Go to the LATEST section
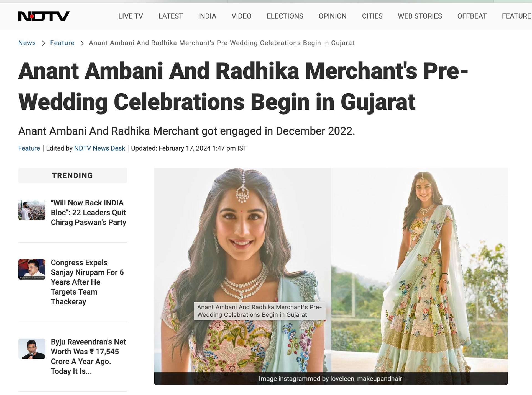Image resolution: width=532 pixels, height=395 pixels. (x=170, y=16)
